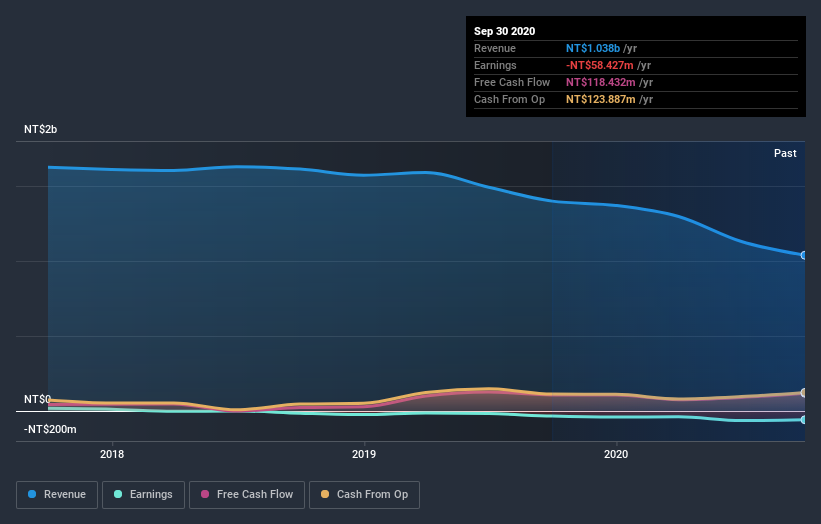Image resolution: width=821 pixels, height=524 pixels.
Task: Toggle the Revenue legend button
Action: tap(57, 495)
